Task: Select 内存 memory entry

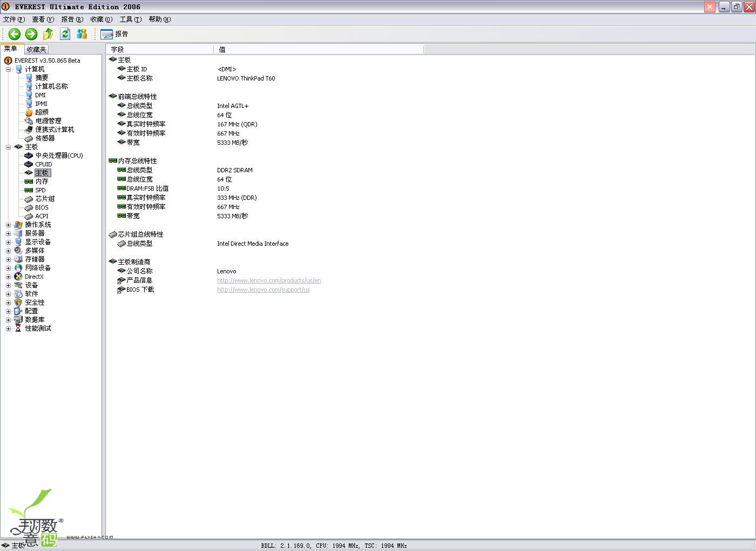Action: [x=42, y=182]
